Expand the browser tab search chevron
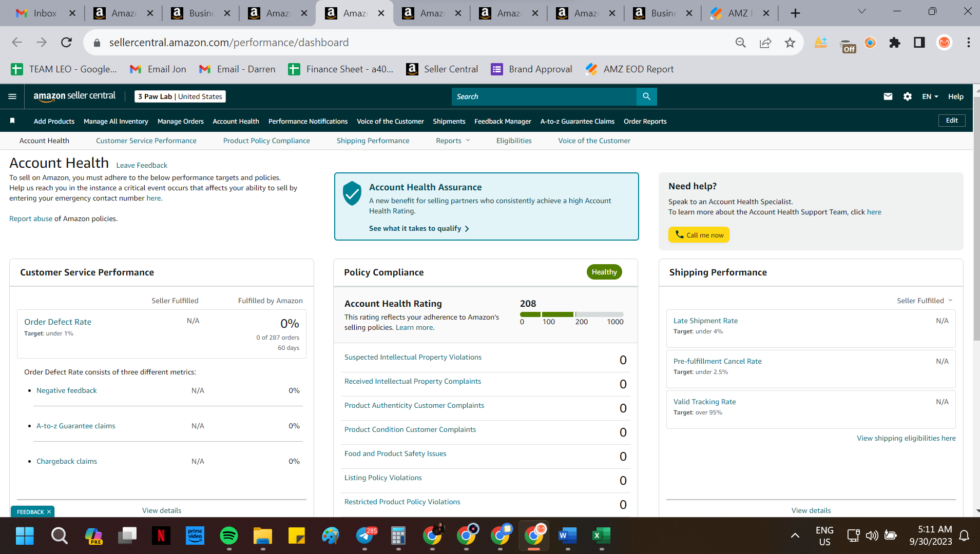This screenshot has width=980, height=554. click(862, 11)
